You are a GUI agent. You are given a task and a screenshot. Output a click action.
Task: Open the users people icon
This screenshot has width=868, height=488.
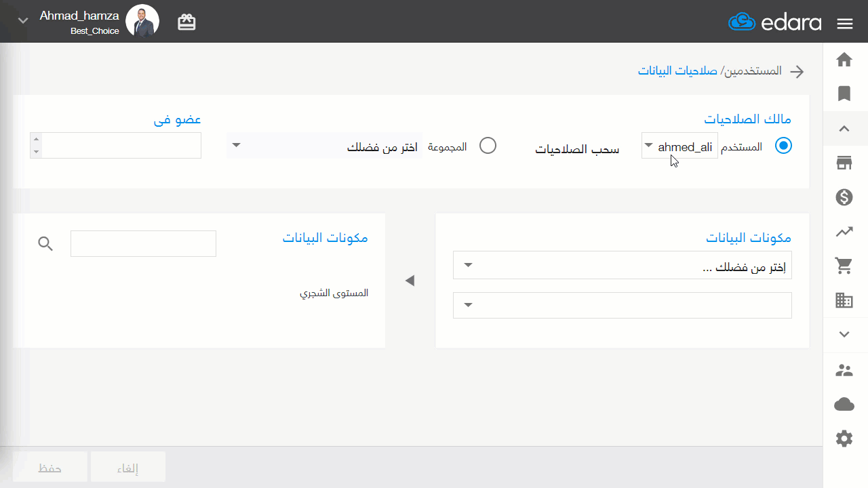(844, 370)
